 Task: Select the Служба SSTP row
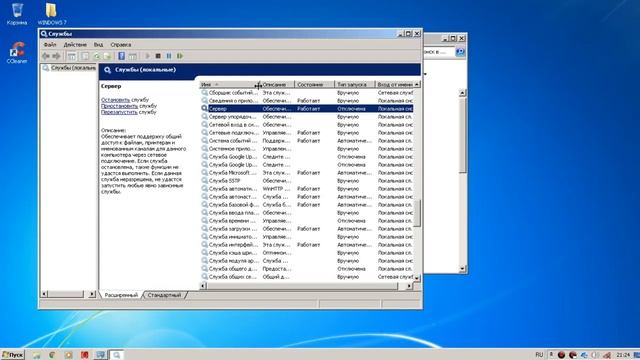pyautogui.click(x=307, y=180)
